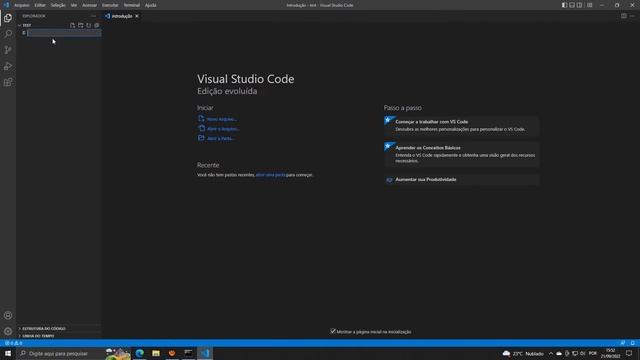Image resolution: width=640 pixels, height=360 pixels.
Task: Open 'Aumentar sua Produtividade' walkthrough
Action: 461,180
